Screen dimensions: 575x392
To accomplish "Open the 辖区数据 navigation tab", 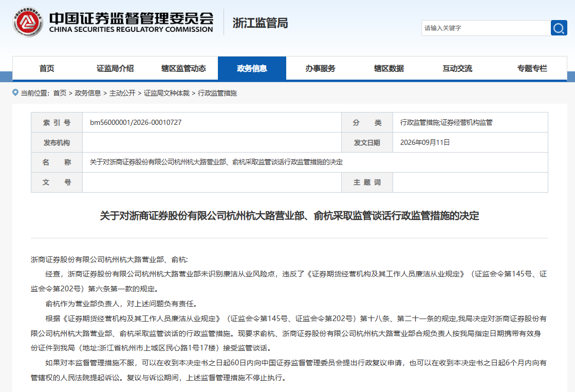I will pyautogui.click(x=388, y=68).
